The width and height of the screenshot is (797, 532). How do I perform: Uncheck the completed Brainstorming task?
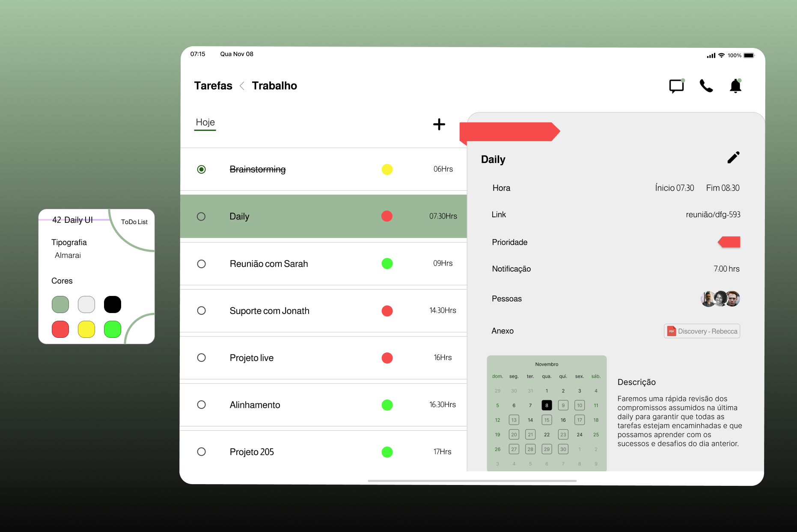coord(201,169)
